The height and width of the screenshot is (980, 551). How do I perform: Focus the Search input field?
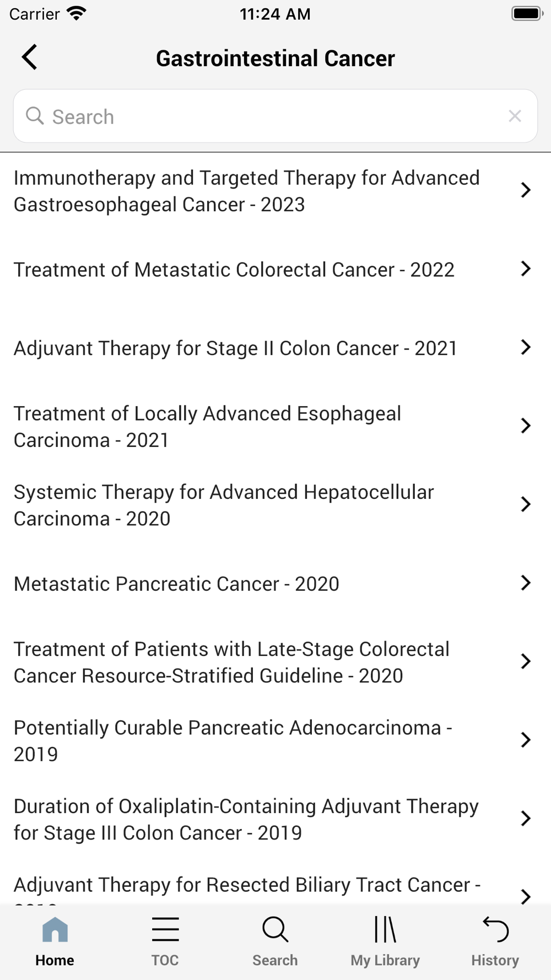point(275,116)
